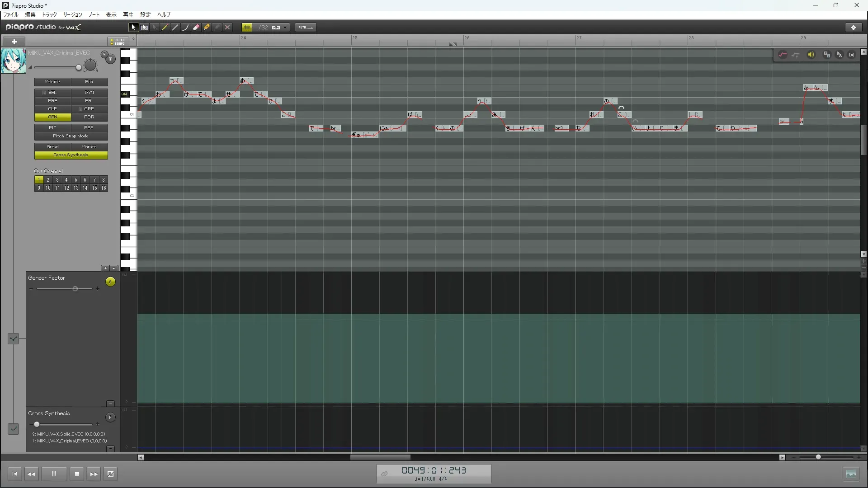Click the pitch curve display icon

click(x=783, y=55)
